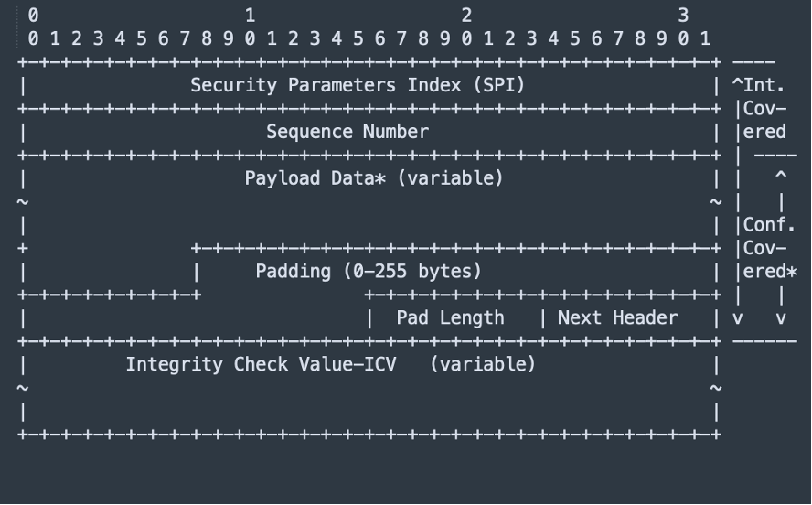Click the (variable) text in ICV row
Image resolution: width=812 pixels, height=505 pixels.
[x=483, y=364]
